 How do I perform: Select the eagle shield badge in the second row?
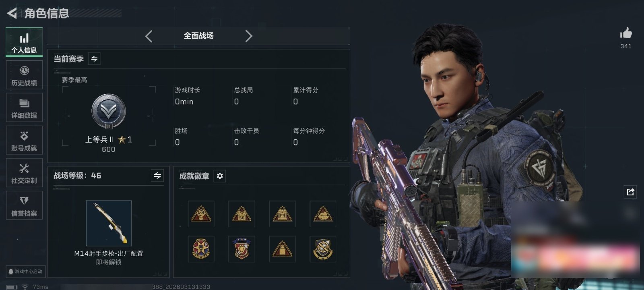[242, 249]
